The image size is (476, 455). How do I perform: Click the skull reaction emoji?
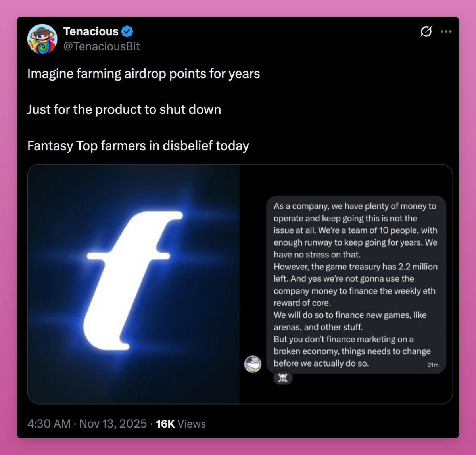[283, 378]
